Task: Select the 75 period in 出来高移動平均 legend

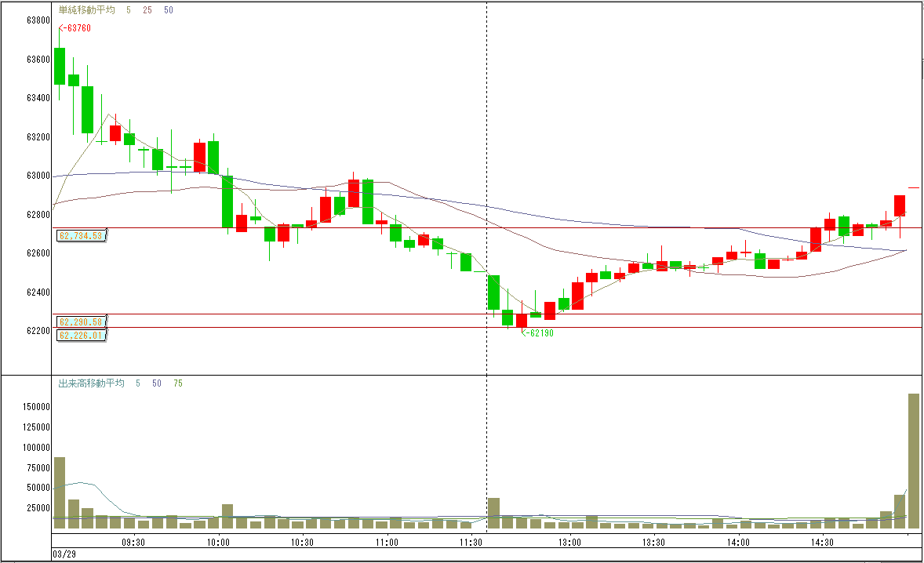Action: tap(177, 383)
